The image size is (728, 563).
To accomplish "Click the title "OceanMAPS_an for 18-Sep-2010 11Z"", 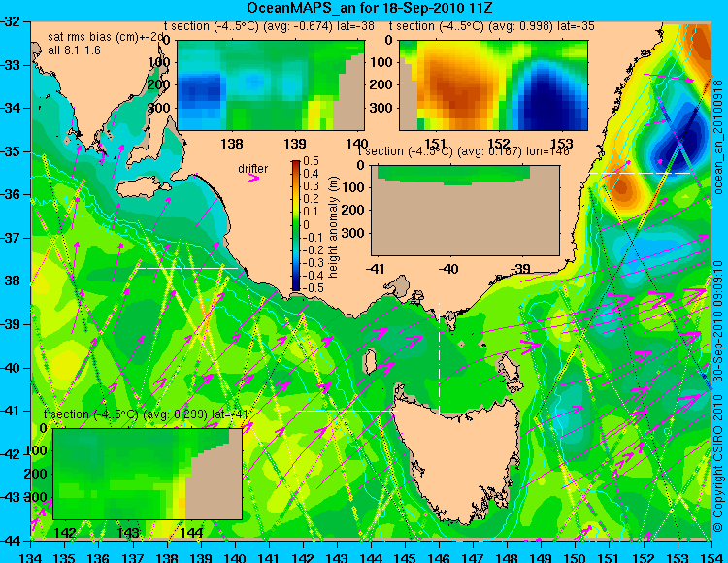I will pos(369,8).
